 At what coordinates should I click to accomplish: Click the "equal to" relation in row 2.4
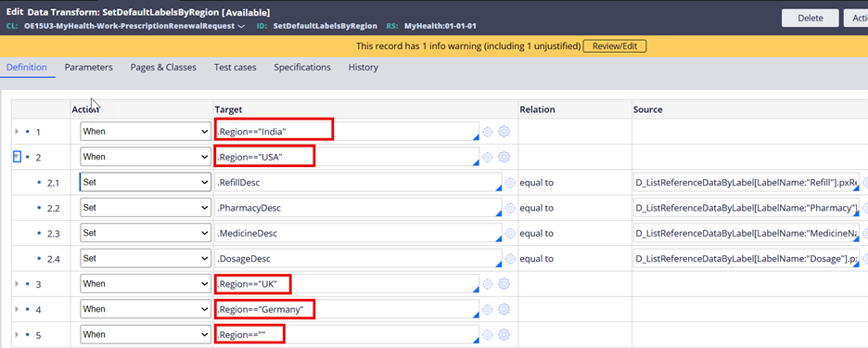[x=536, y=259]
